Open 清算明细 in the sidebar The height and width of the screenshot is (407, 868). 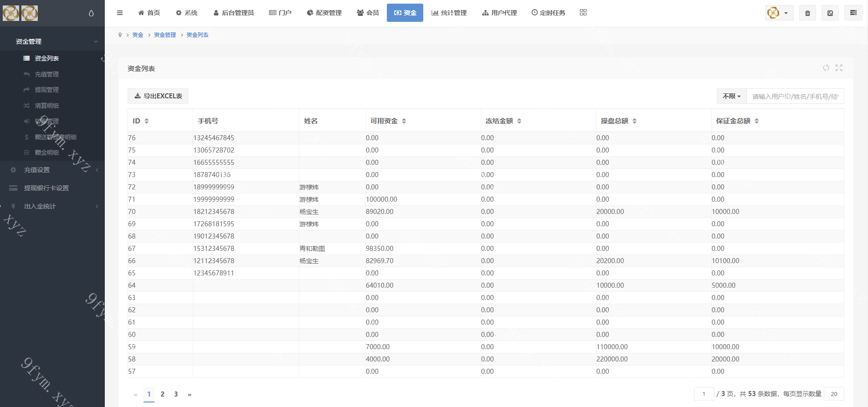coord(46,106)
